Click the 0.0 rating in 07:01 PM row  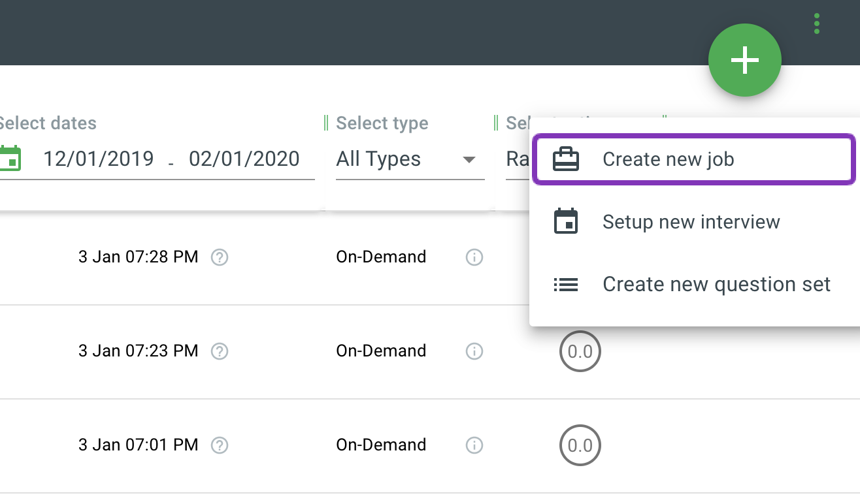580,446
